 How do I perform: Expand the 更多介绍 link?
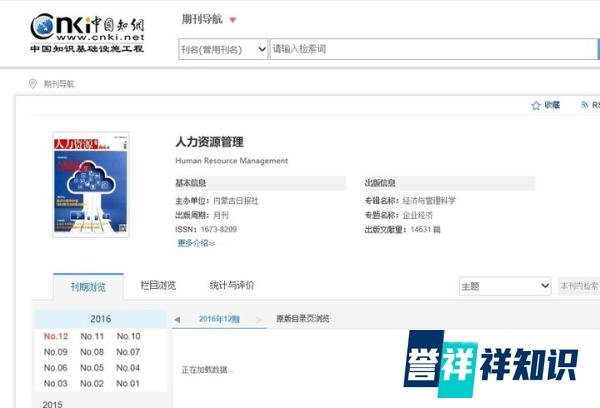[196, 243]
